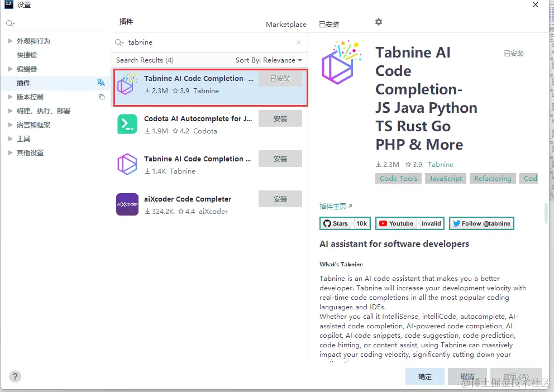Image resolution: width=554 pixels, height=392 pixels.
Task: Click 应用(A) button
Action: click(516, 376)
